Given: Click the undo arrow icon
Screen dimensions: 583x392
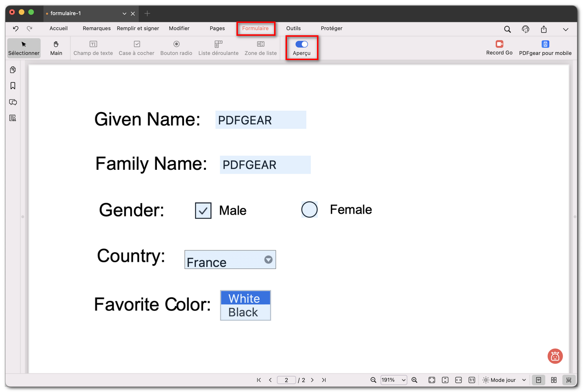Looking at the screenshot, I should coord(16,29).
